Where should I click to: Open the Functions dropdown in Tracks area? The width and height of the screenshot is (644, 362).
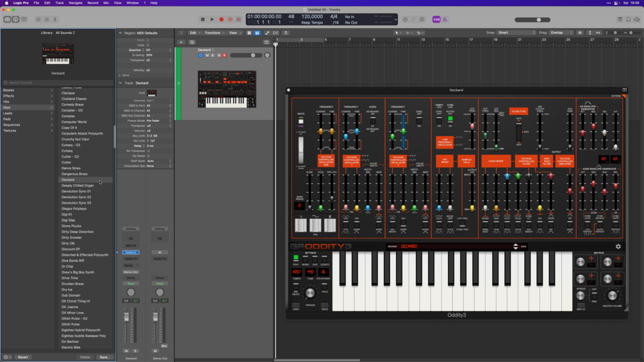coord(215,33)
